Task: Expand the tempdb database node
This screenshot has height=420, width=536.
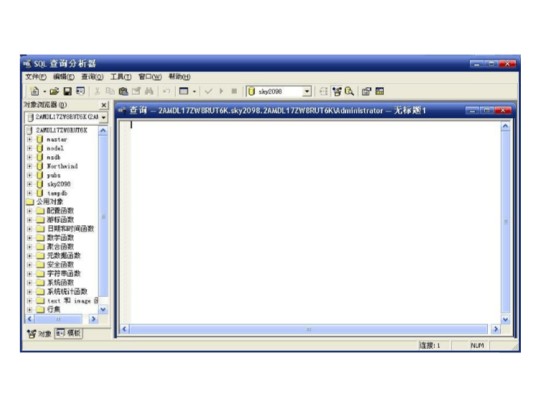Action: click(x=29, y=193)
